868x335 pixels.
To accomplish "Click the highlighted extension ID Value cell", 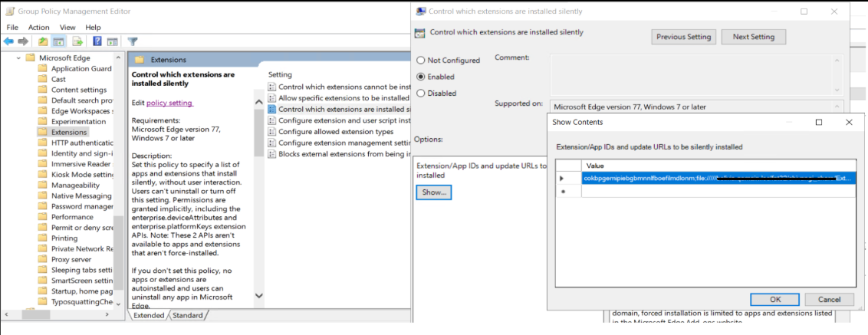I will click(718, 179).
